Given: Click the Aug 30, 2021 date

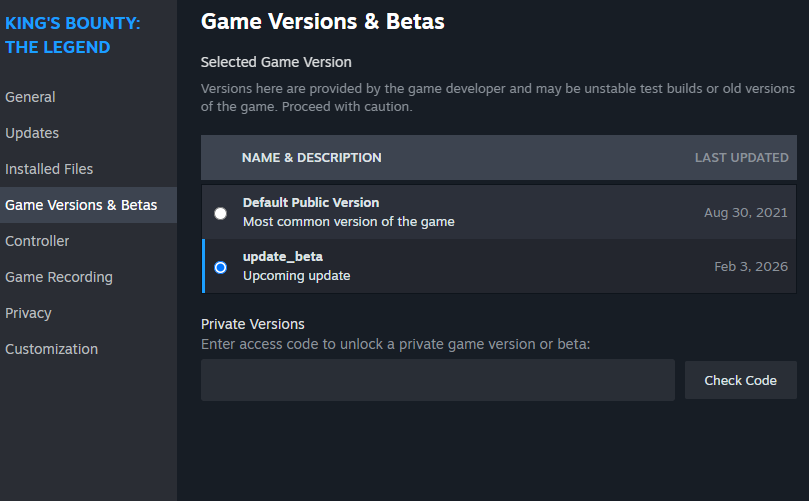Looking at the screenshot, I should [x=745, y=213].
